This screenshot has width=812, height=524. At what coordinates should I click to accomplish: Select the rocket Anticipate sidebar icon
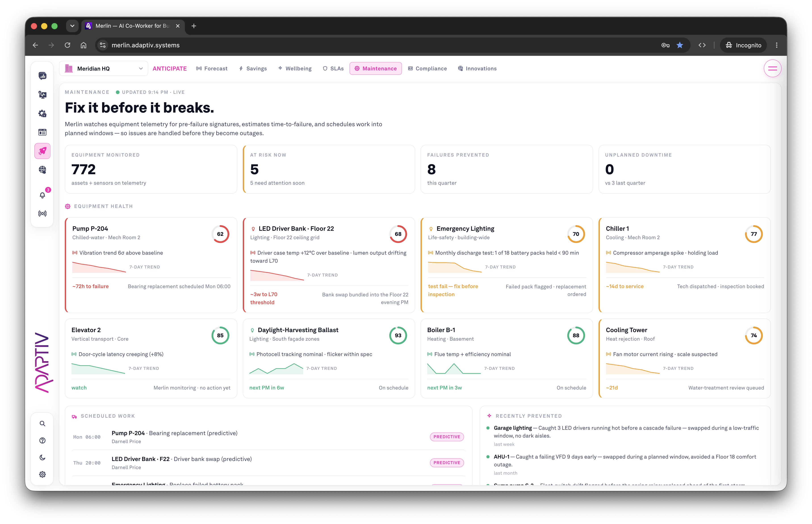click(42, 151)
